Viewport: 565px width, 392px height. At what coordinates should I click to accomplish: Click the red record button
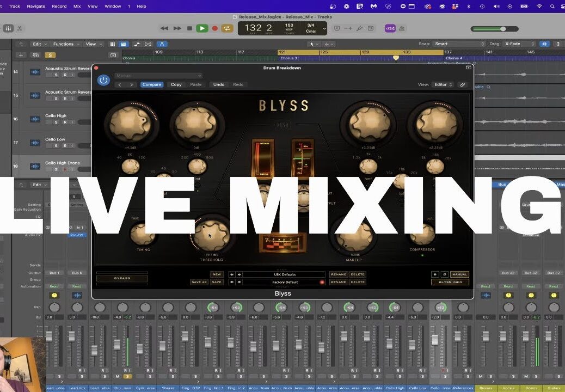click(x=215, y=28)
